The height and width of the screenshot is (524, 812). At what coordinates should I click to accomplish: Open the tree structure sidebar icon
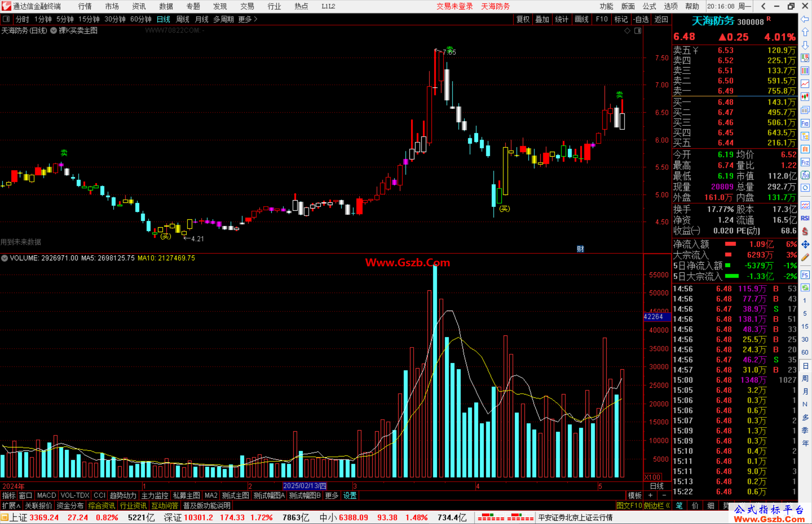[x=805, y=136]
